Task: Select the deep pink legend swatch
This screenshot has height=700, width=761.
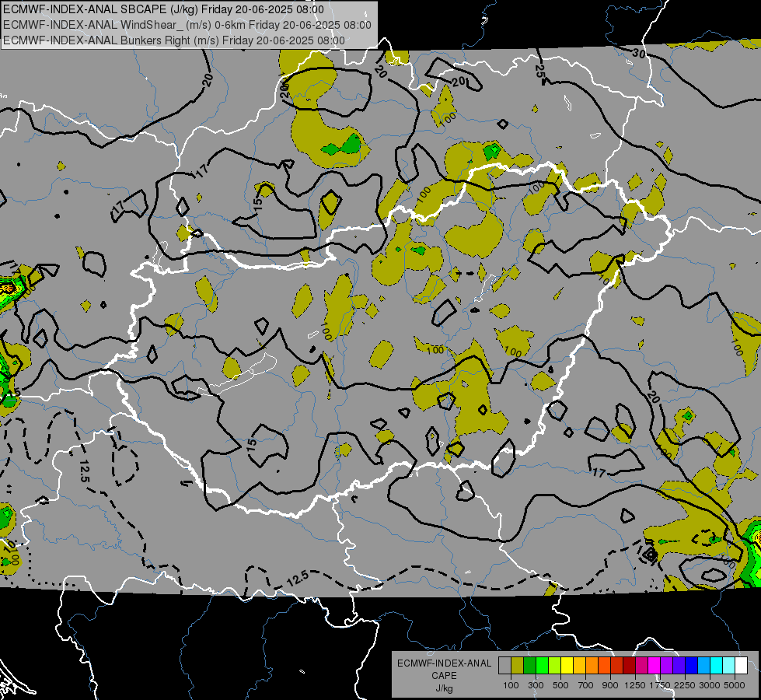Action: [x=642, y=666]
